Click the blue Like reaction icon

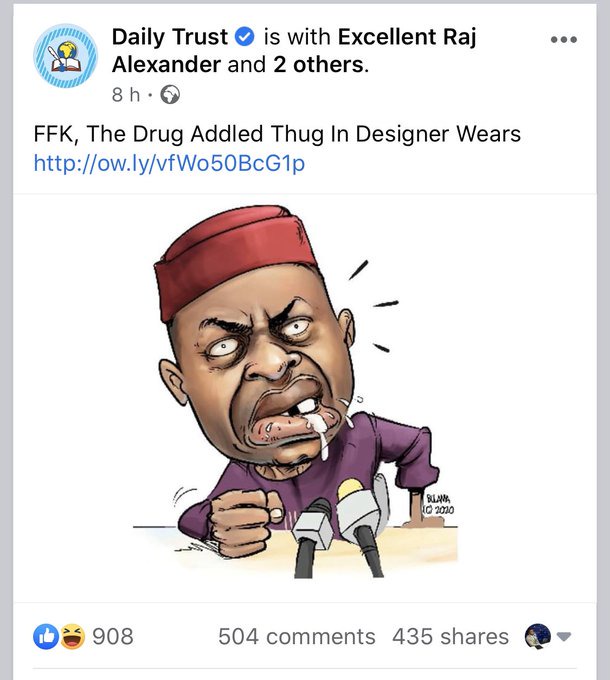tap(46, 636)
